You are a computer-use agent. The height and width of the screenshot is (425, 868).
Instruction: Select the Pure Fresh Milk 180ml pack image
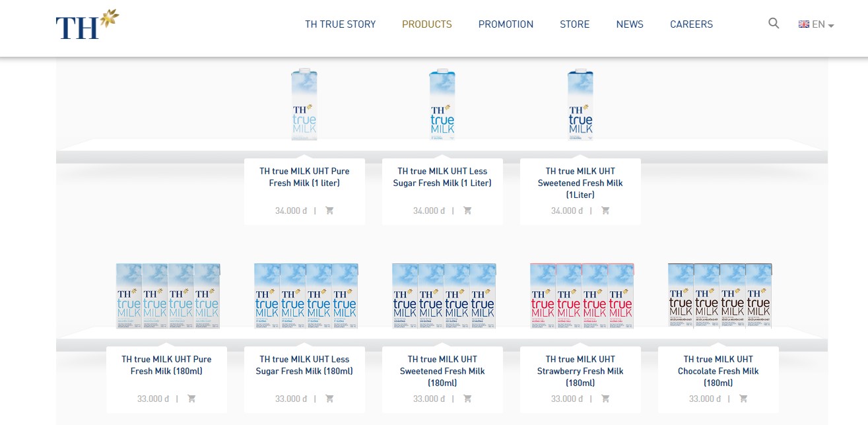click(x=168, y=296)
